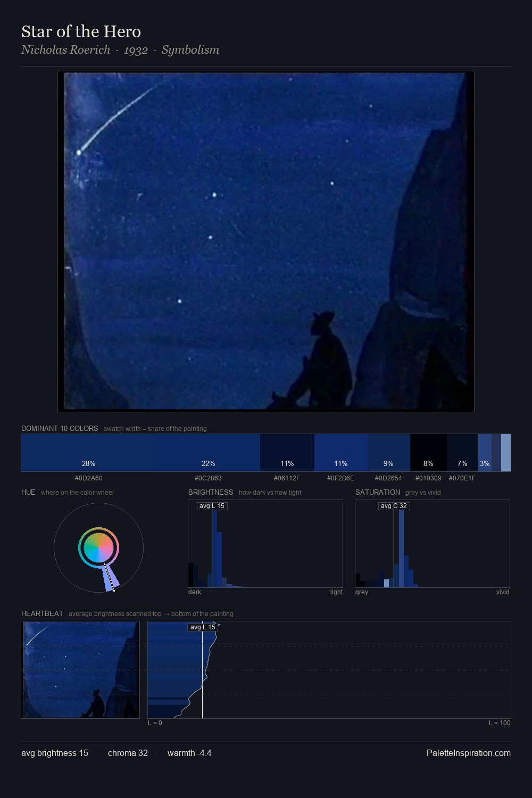Click the avg L 15 marker in Heartbeat chart
This screenshot has height=798, width=532.
[x=203, y=627]
